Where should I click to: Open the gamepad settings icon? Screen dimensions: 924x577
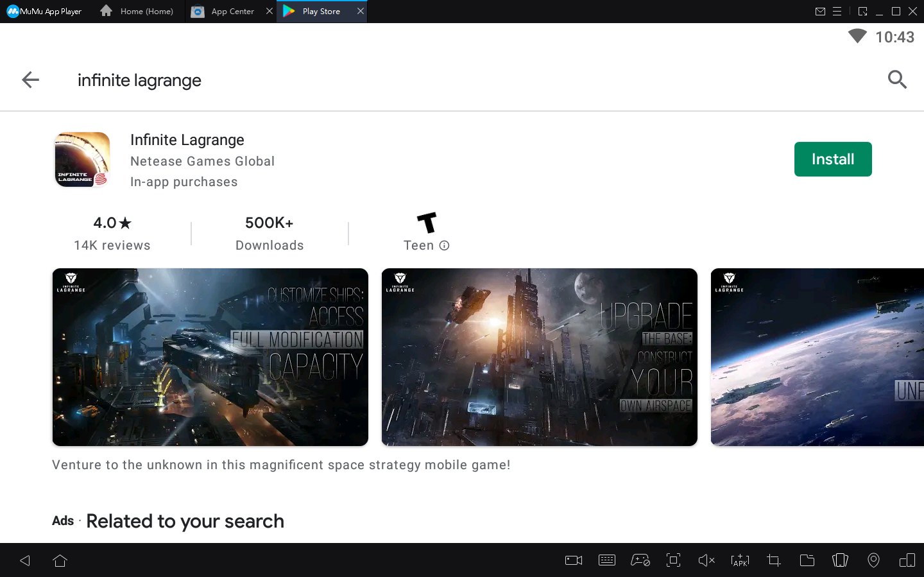point(640,560)
